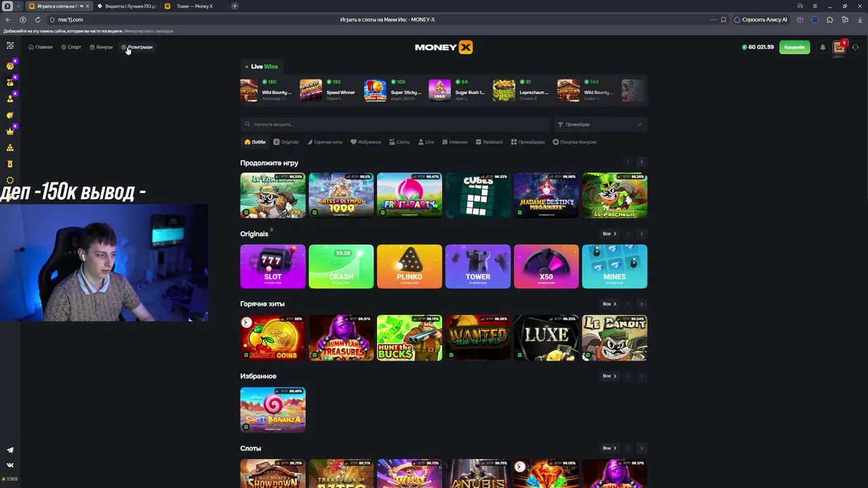868x488 pixels.
Task: Select the Избранное category tab
Action: [x=366, y=142]
